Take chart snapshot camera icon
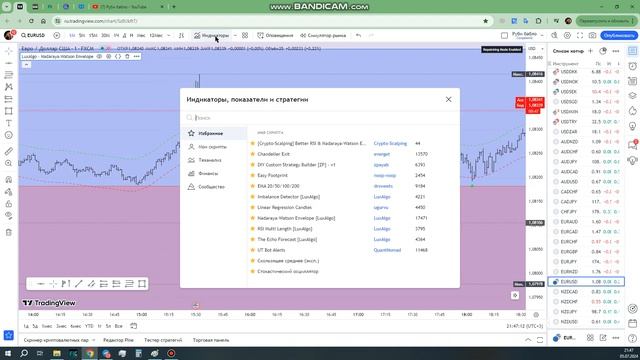 click(x=592, y=36)
